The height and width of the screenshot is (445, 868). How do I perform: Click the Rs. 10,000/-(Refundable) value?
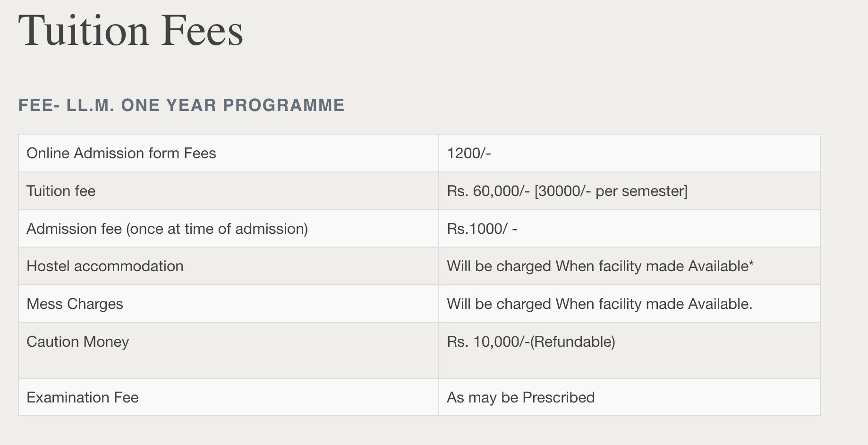pyautogui.click(x=531, y=342)
